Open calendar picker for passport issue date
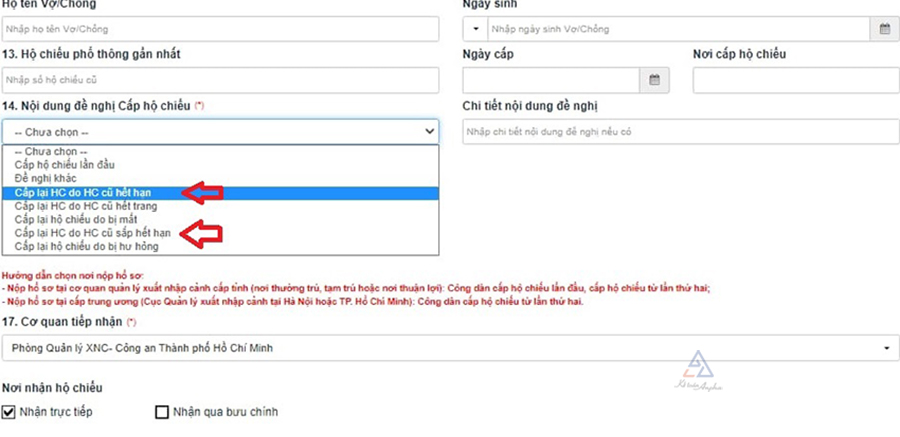This screenshot has width=900, height=437. [x=654, y=80]
